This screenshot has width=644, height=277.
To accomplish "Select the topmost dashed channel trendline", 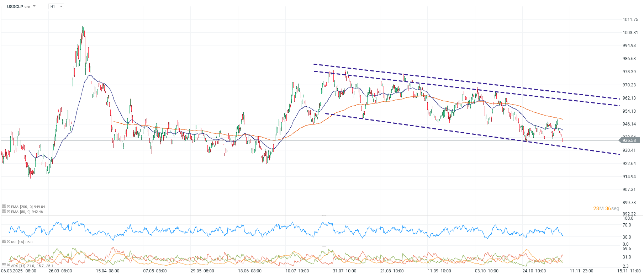I will click(x=466, y=81).
